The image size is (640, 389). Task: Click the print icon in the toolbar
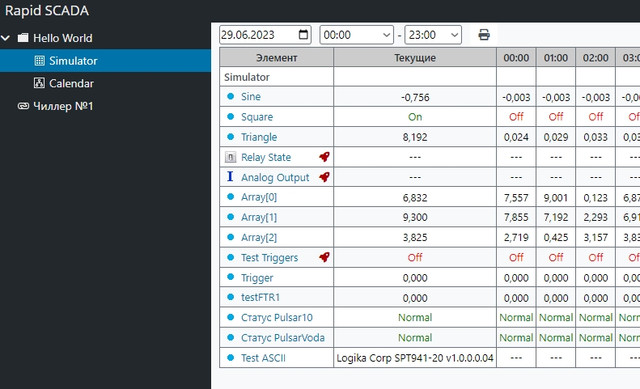484,35
